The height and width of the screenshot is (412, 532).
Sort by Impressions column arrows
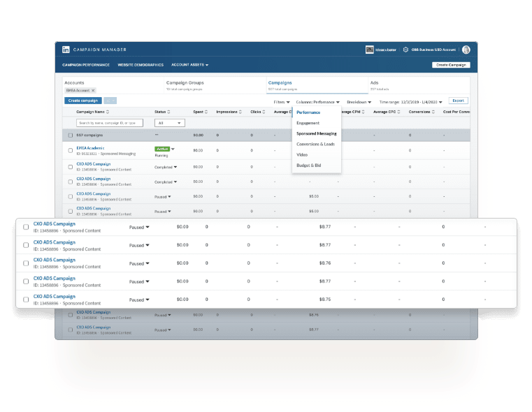240,112
